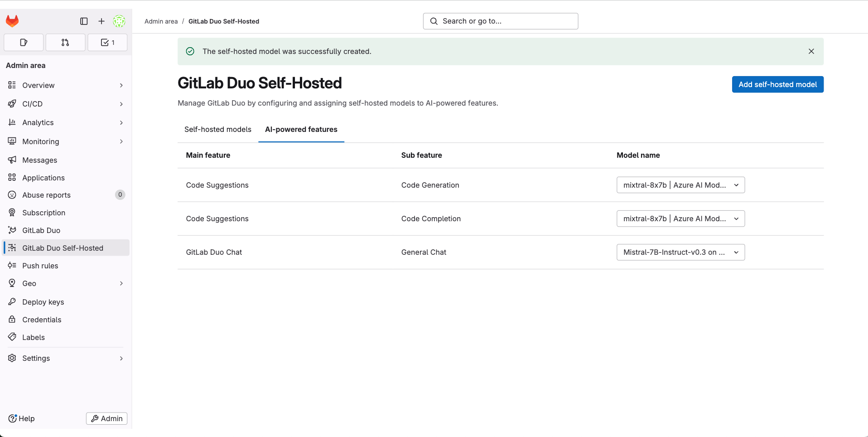
Task: Open merge requests shortcut
Action: [65, 43]
